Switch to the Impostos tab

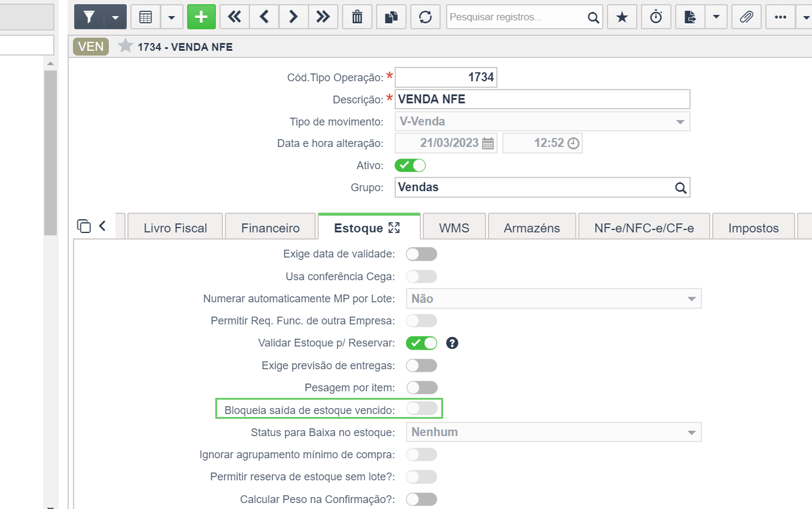click(753, 228)
